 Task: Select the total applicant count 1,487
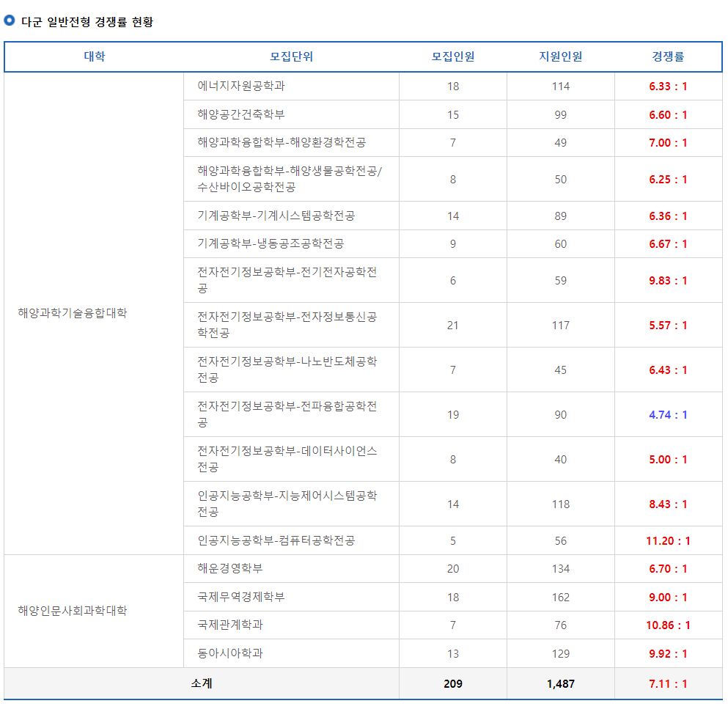coord(560,682)
